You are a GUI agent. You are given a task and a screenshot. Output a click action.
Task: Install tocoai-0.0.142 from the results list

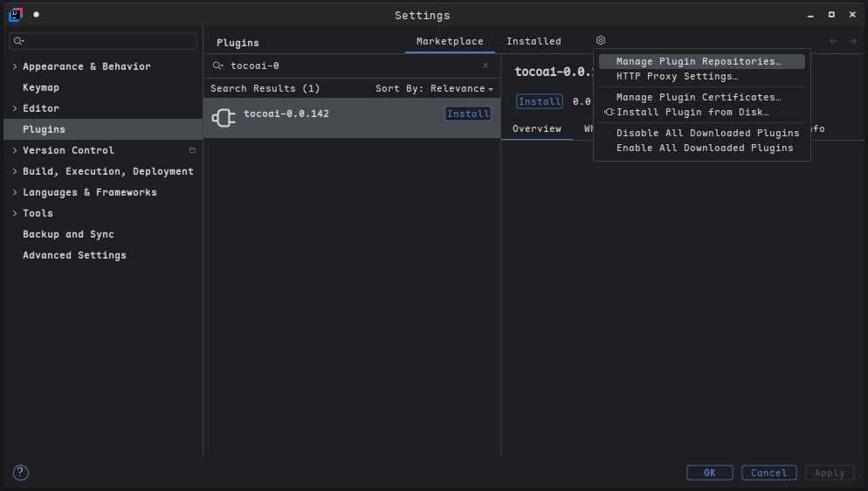click(468, 114)
